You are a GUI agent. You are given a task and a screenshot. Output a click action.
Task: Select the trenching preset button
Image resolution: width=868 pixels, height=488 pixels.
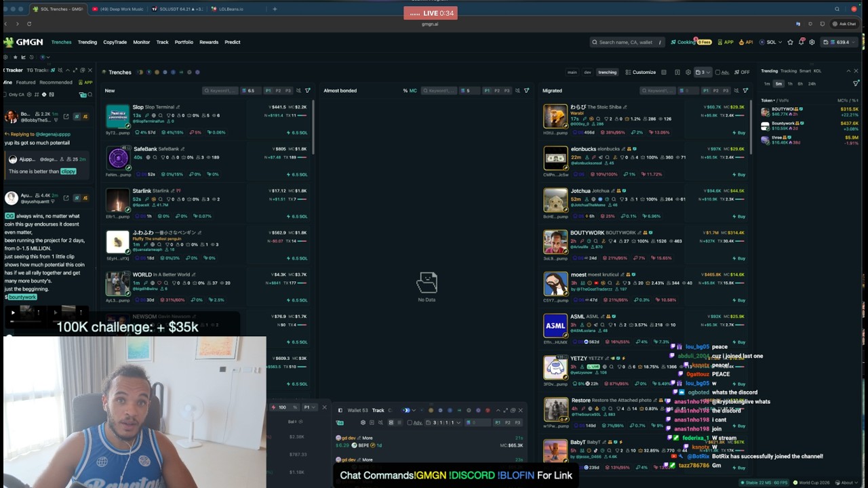point(607,72)
